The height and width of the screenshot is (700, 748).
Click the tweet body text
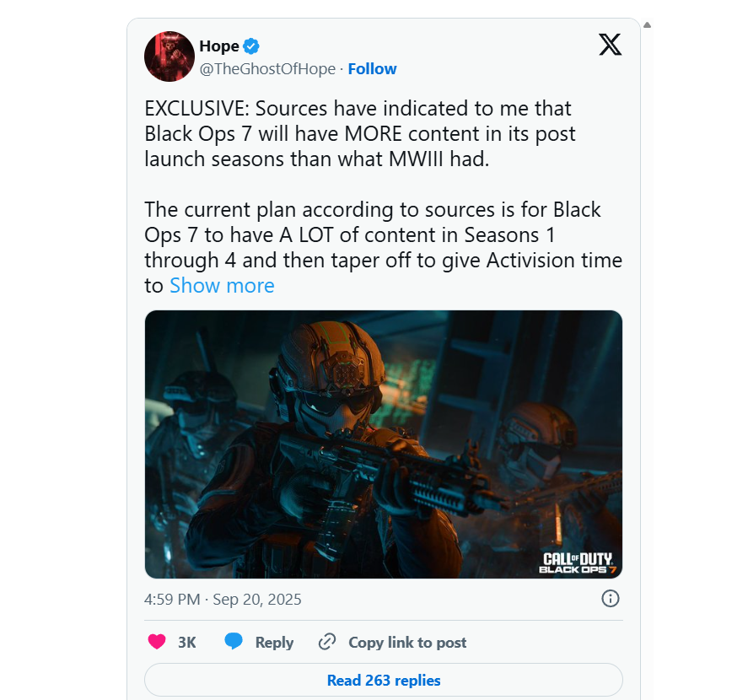coord(384,197)
